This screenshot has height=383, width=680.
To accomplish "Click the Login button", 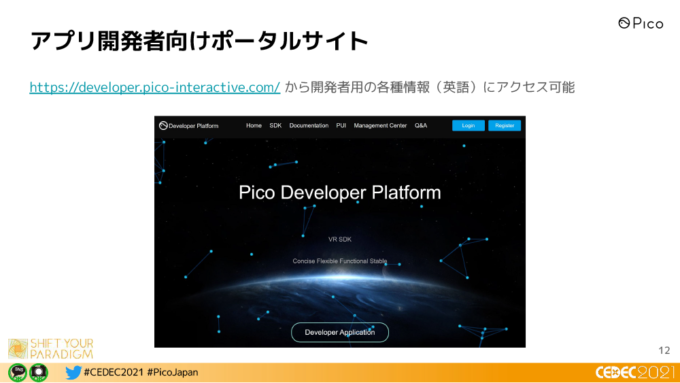I will click(x=468, y=125).
